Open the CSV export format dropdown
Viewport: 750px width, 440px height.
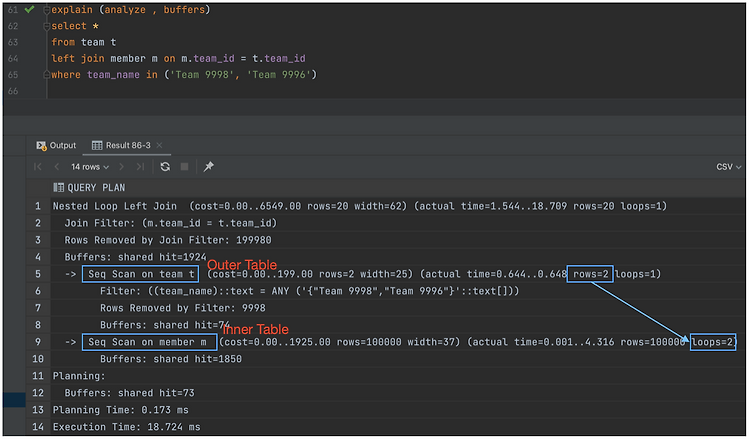(728, 167)
